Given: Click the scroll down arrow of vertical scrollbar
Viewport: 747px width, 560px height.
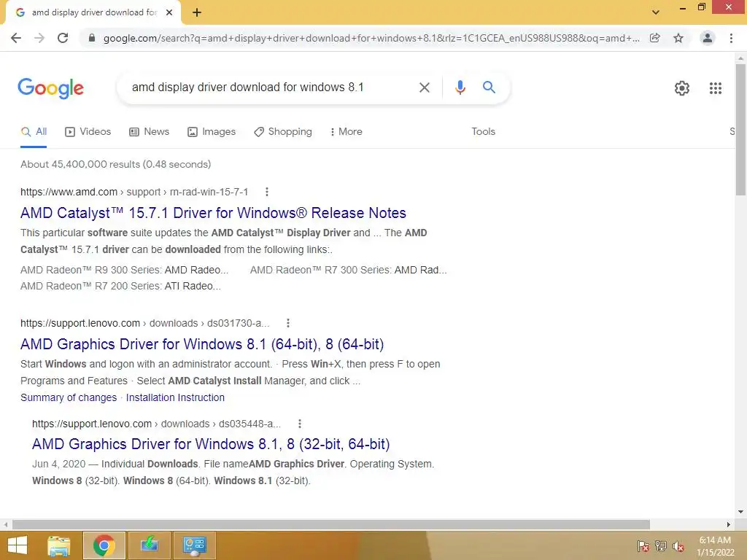Looking at the screenshot, I should (740, 512).
